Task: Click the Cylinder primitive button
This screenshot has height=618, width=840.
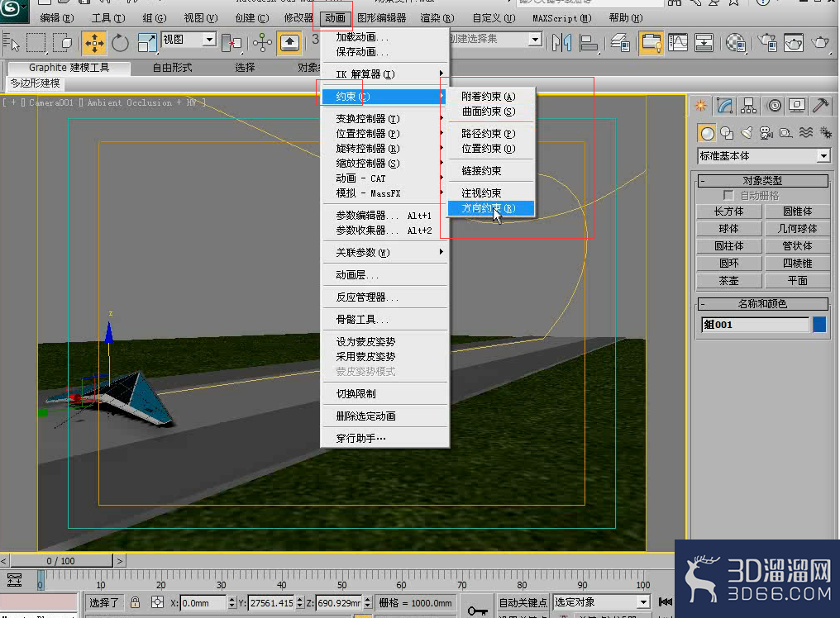Action: (728, 246)
